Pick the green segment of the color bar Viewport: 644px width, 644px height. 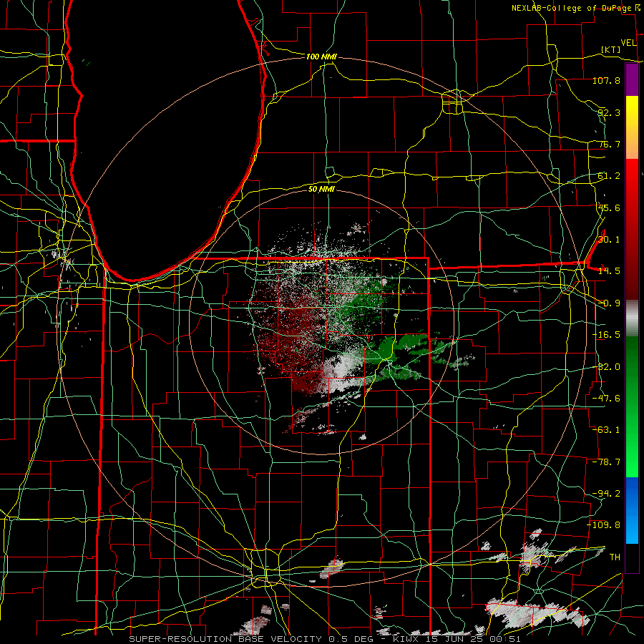point(632,406)
